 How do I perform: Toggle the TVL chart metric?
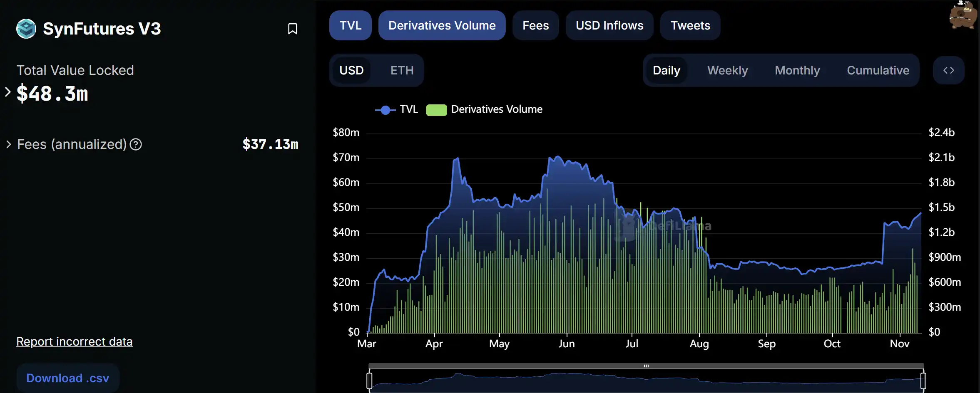point(350,25)
